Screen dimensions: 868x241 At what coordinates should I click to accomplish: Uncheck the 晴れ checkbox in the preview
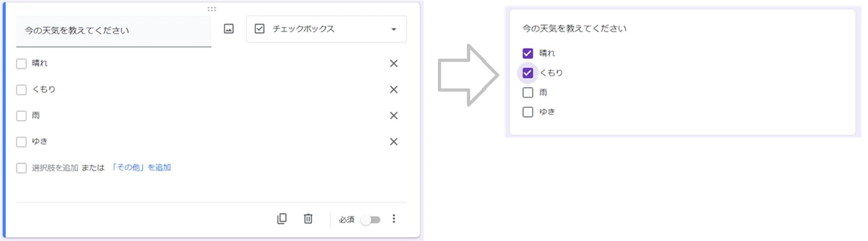point(528,53)
